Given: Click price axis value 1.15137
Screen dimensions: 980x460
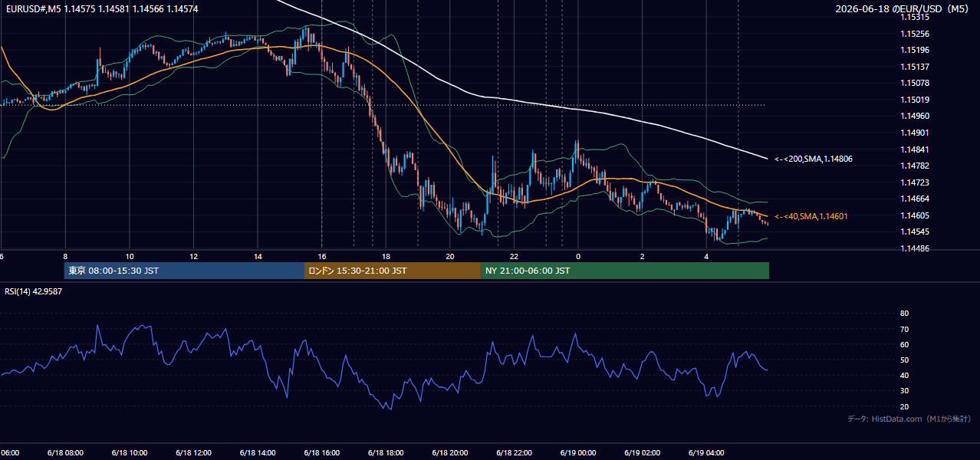Looking at the screenshot, I should click(x=915, y=67).
